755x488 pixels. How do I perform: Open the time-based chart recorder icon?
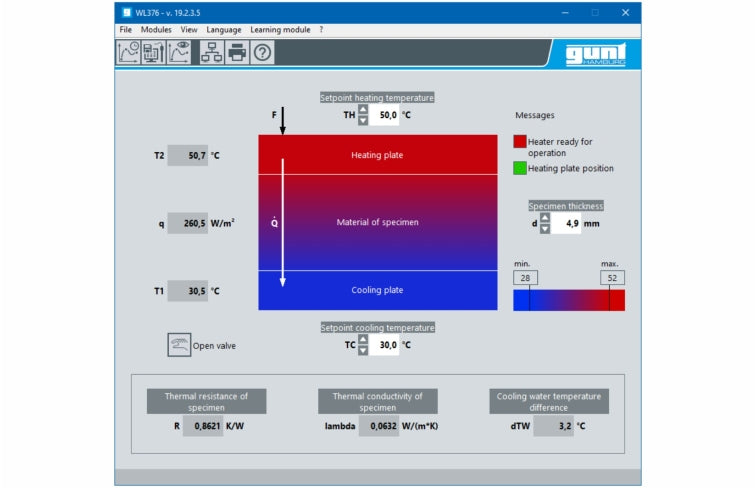click(129, 53)
